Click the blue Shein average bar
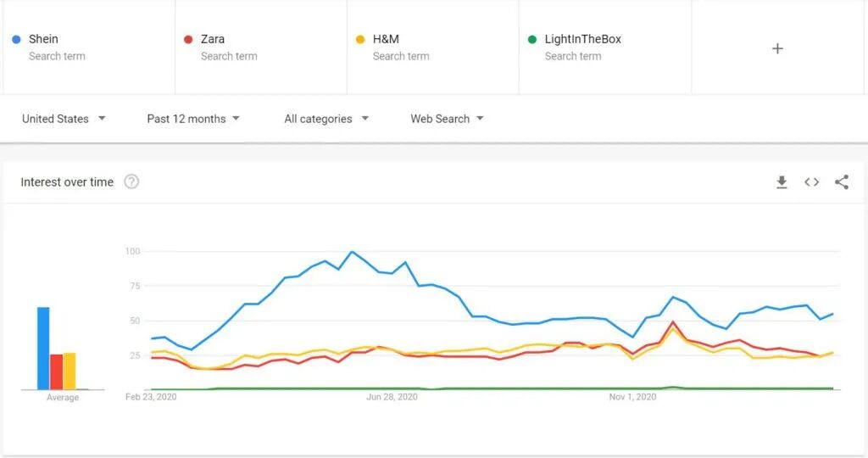Screen dimensions: 868x458 [x=43, y=349]
